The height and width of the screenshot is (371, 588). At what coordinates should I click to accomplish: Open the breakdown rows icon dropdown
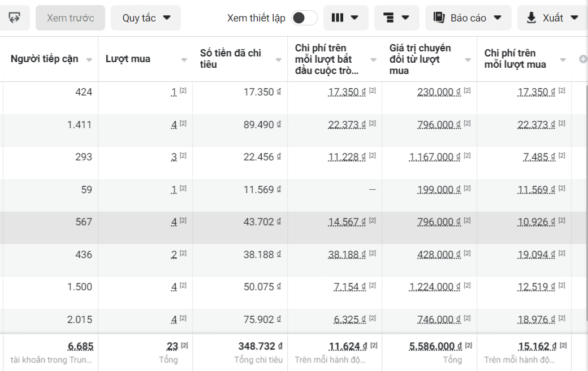(396, 18)
